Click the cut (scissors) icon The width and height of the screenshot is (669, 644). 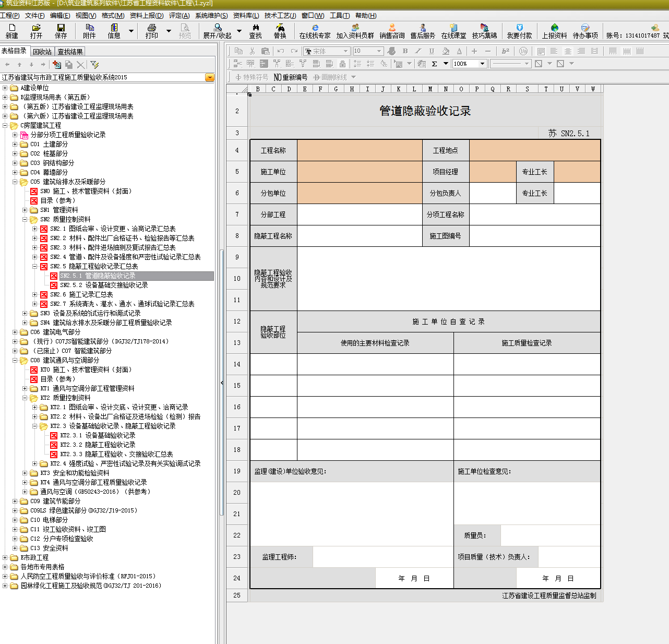point(252,51)
